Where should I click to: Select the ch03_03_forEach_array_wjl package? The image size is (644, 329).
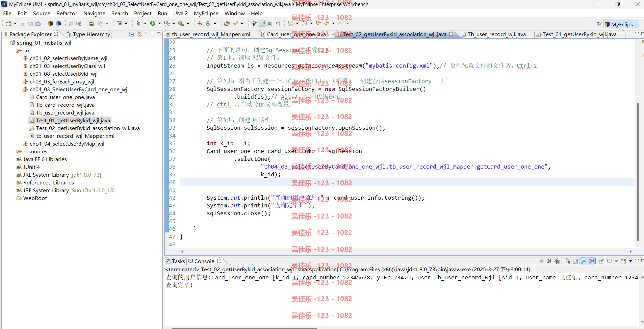click(62, 81)
